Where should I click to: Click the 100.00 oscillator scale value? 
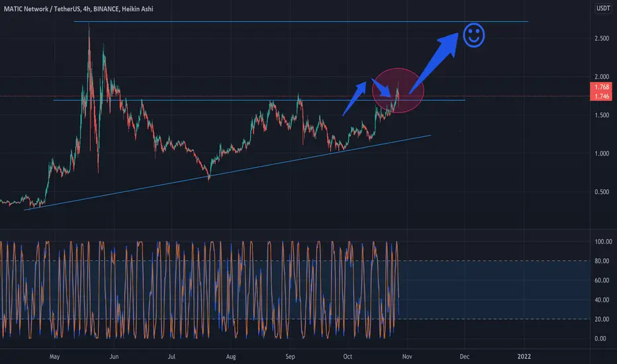click(603, 242)
